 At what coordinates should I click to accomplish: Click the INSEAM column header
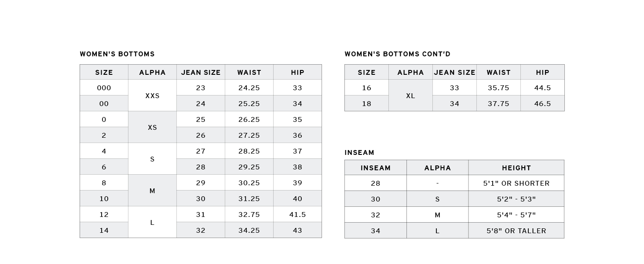[375, 168]
